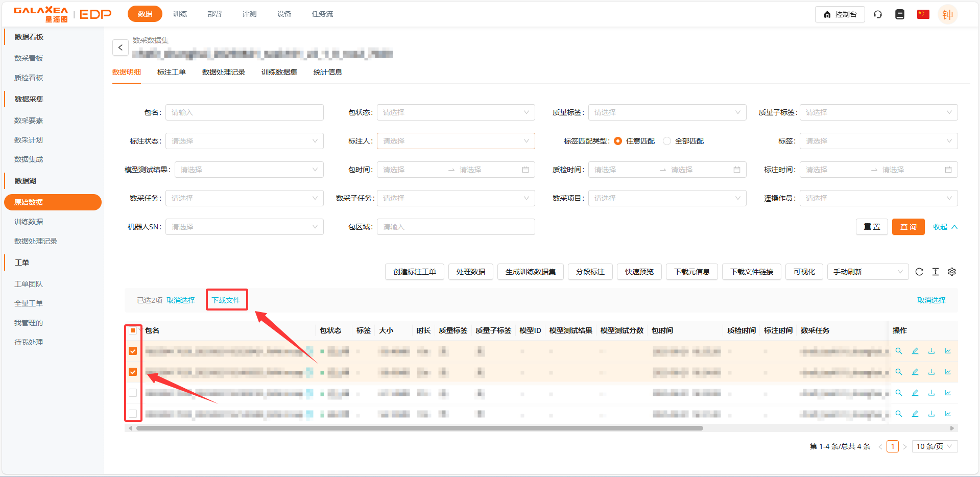Open the 10 条/页 page size selector

[935, 446]
